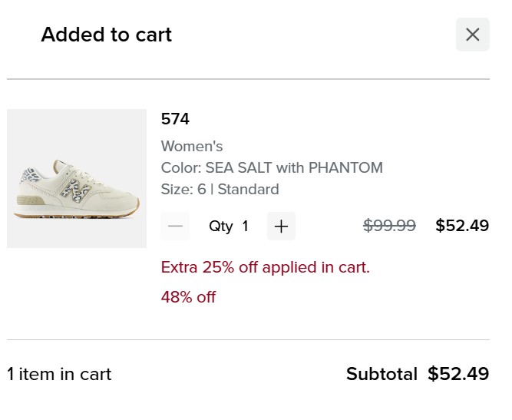Screen dimensions: 512x420
Task: Click the Qty label
Action: [221, 226]
